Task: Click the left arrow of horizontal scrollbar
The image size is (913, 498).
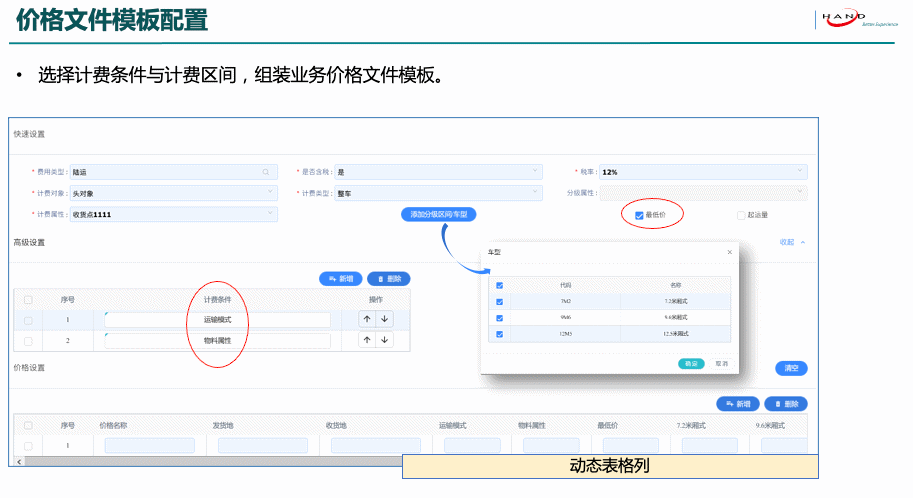Action: [18, 461]
